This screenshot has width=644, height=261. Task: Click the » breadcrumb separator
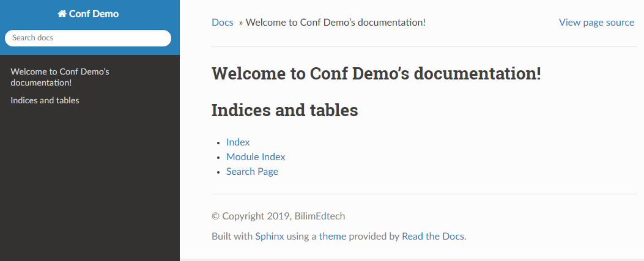click(x=241, y=23)
